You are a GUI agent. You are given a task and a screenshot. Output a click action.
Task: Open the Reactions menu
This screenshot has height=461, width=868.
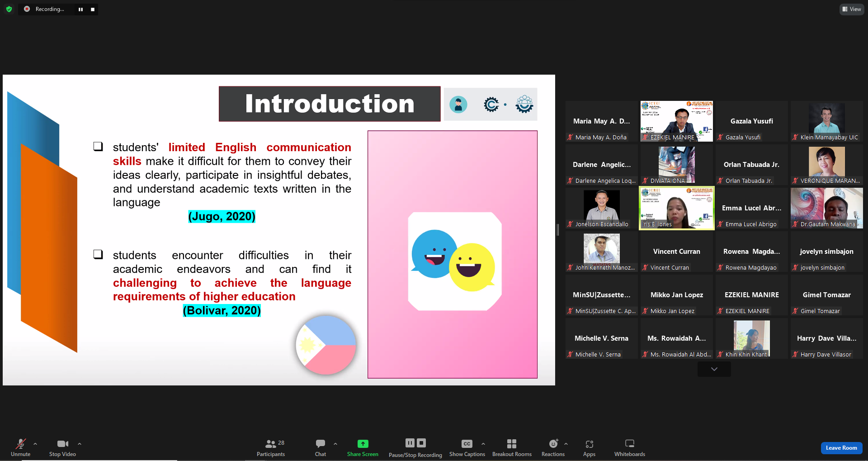553,447
